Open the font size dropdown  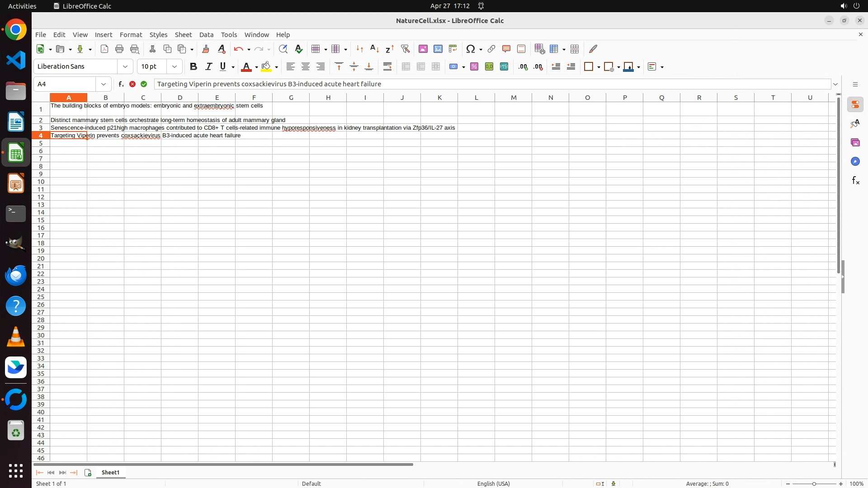click(x=175, y=66)
